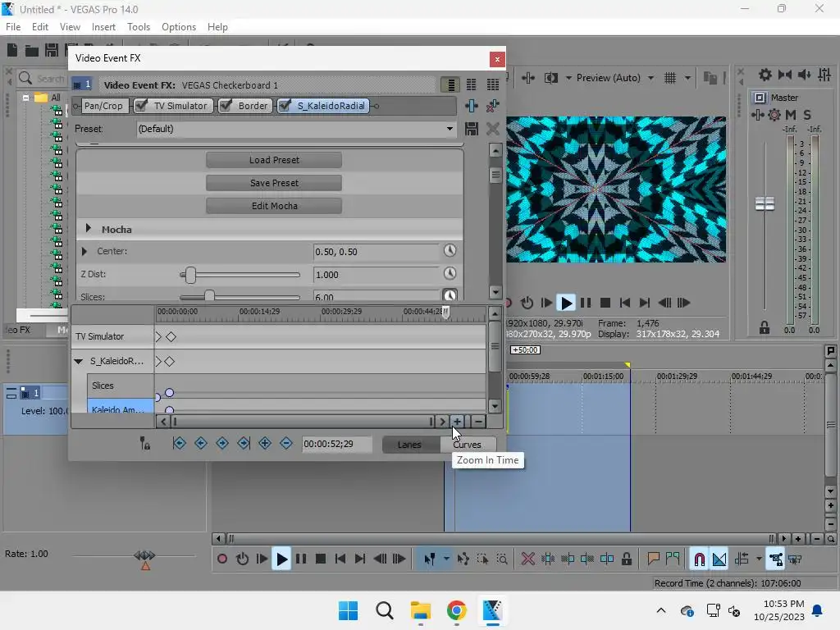The image size is (840, 630).
Task: Open Normal Edit tool dropdown arrow
Action: pos(445,559)
